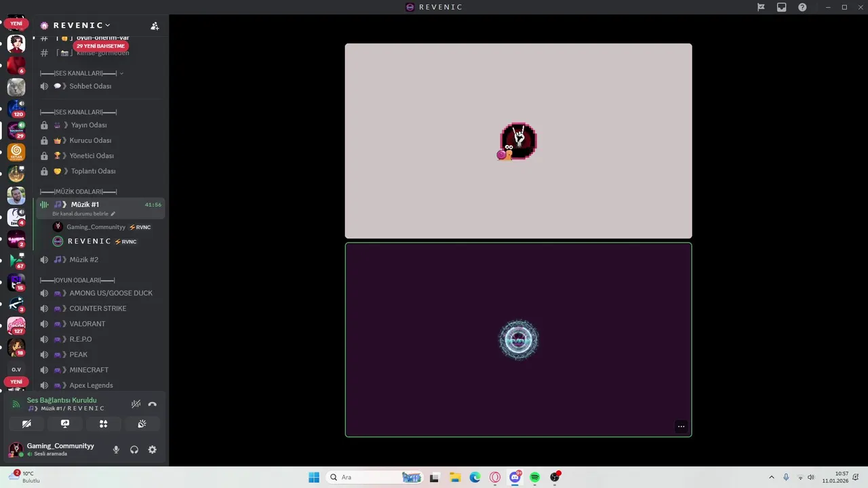Edit channel status 'Bir kanal durumu belirle'
This screenshot has height=488, width=868.
(83, 213)
